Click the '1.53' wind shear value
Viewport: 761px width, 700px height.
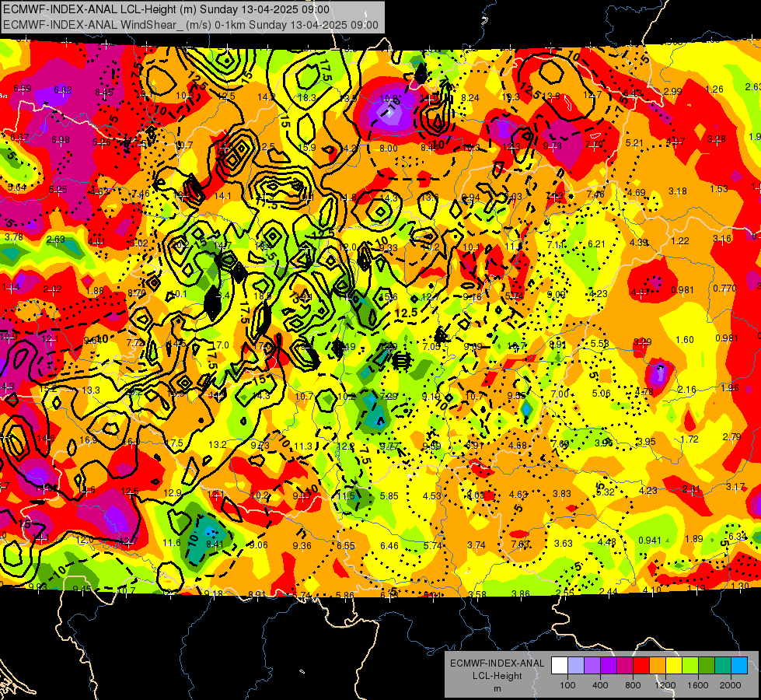coord(719,188)
